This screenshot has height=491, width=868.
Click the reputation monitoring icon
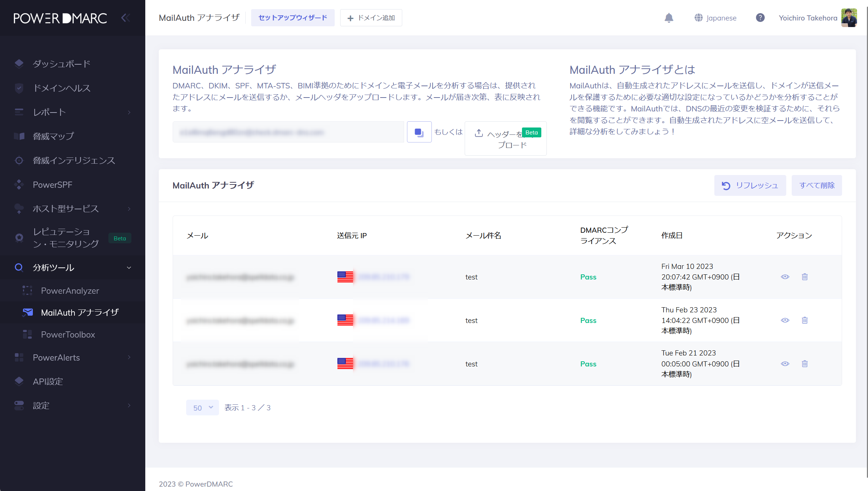pyautogui.click(x=19, y=238)
